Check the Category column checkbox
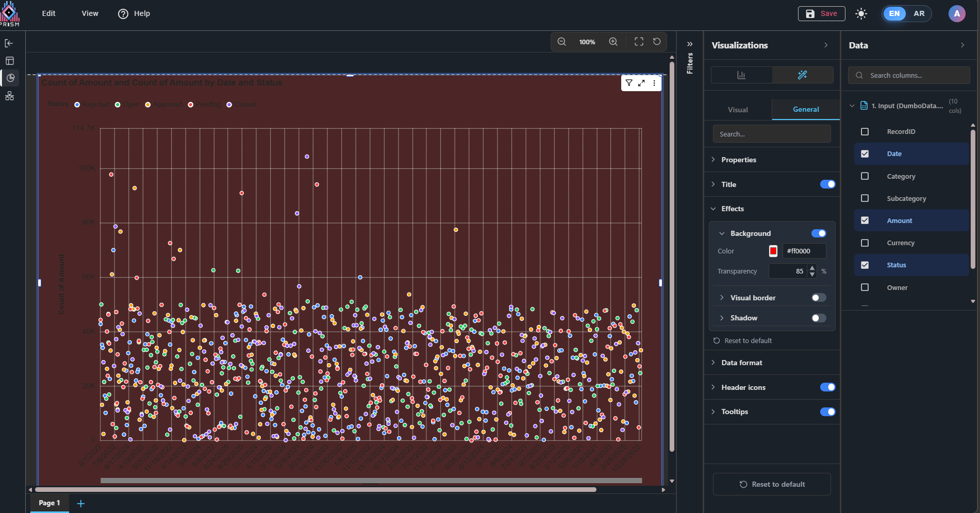Image resolution: width=980 pixels, height=513 pixels. (x=865, y=176)
